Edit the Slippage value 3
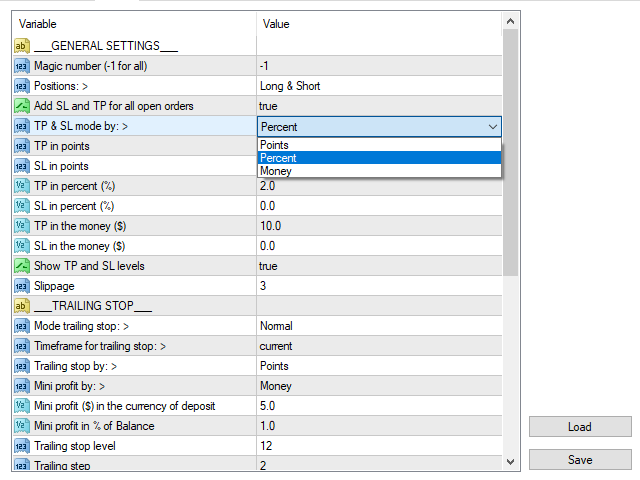 click(379, 286)
